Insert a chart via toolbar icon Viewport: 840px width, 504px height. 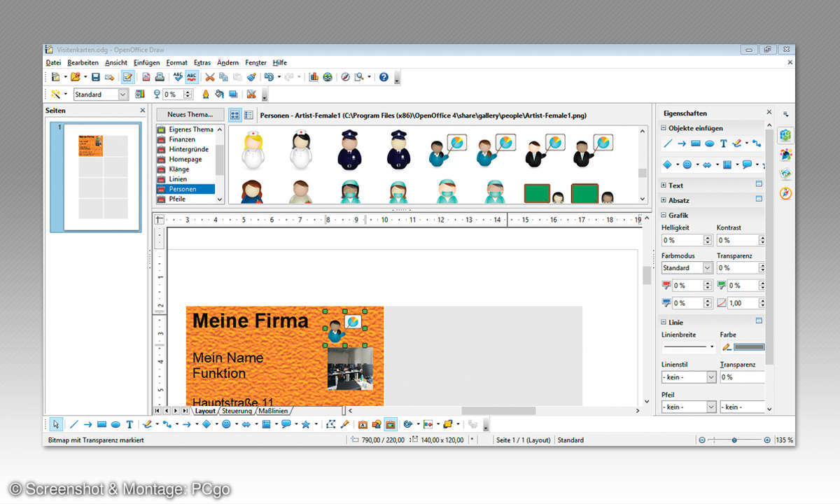coord(314,77)
